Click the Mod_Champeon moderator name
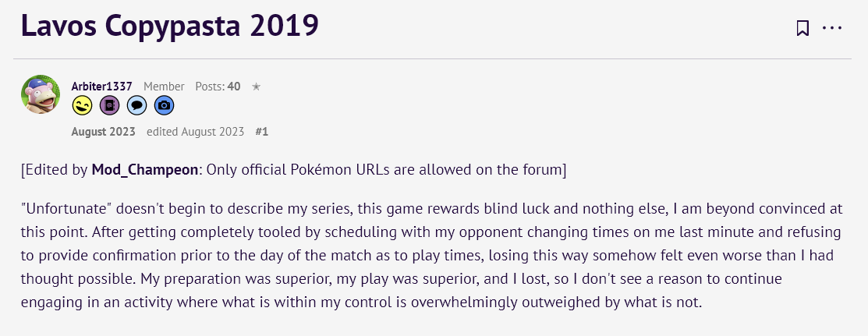The height and width of the screenshot is (336, 868). pyautogui.click(x=144, y=169)
